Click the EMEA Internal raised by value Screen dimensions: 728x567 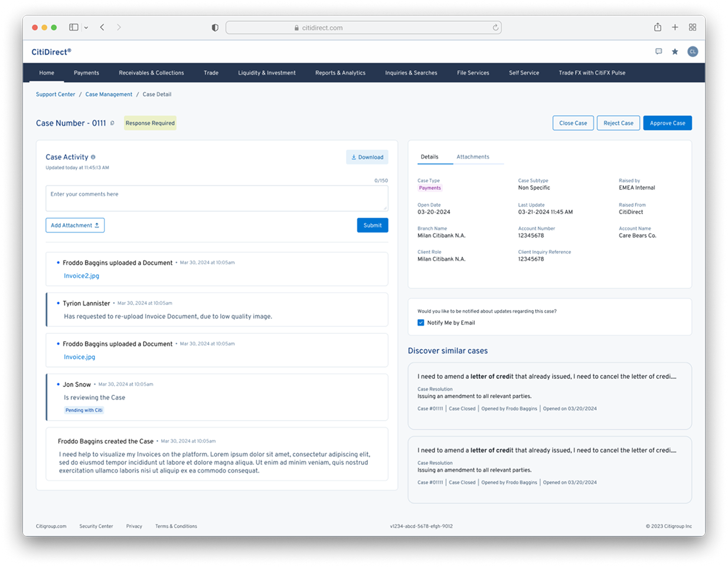(636, 188)
